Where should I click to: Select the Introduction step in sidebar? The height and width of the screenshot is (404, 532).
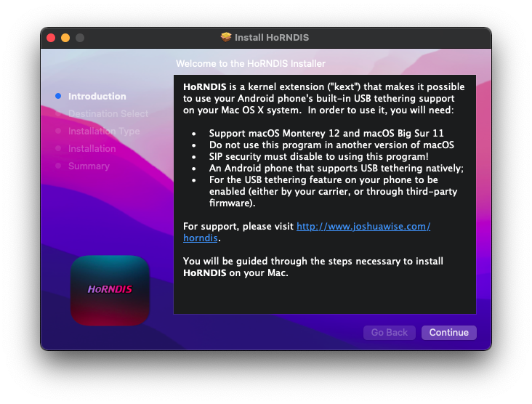coord(97,97)
